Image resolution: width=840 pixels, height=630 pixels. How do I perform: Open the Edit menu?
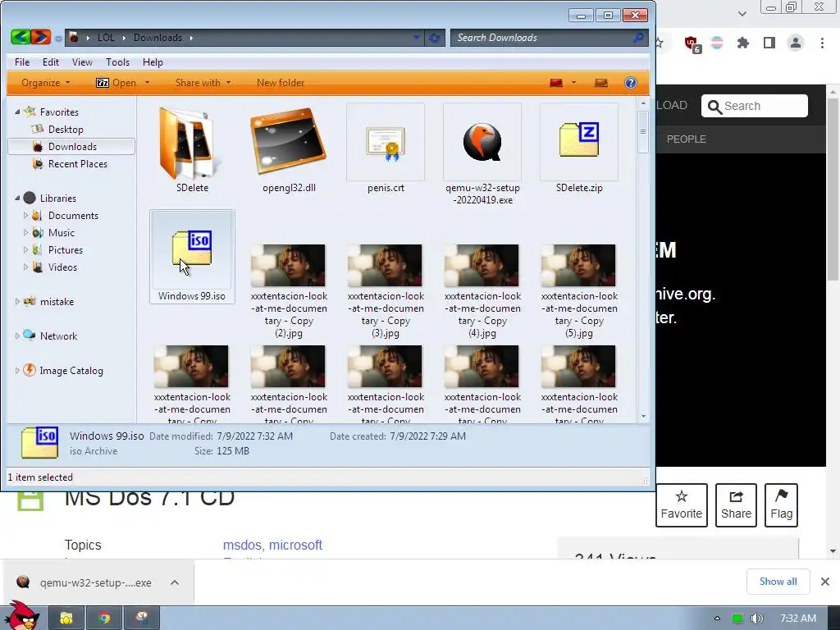pyautogui.click(x=50, y=62)
